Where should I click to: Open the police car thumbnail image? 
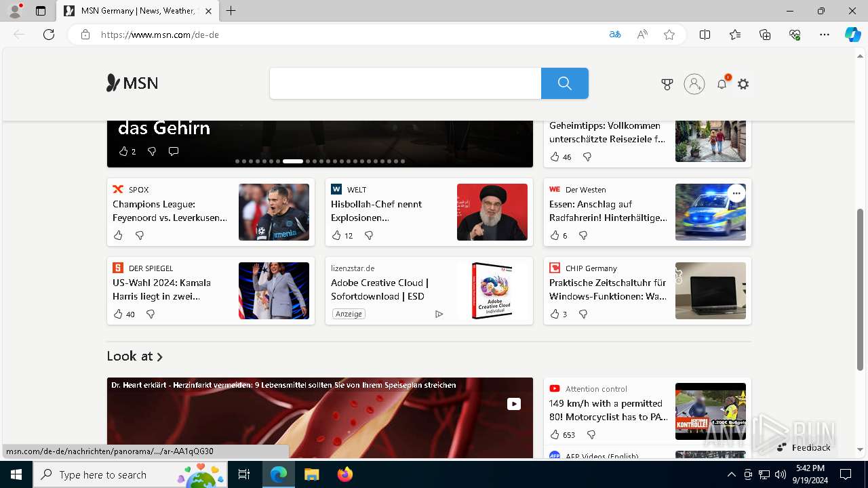711,212
